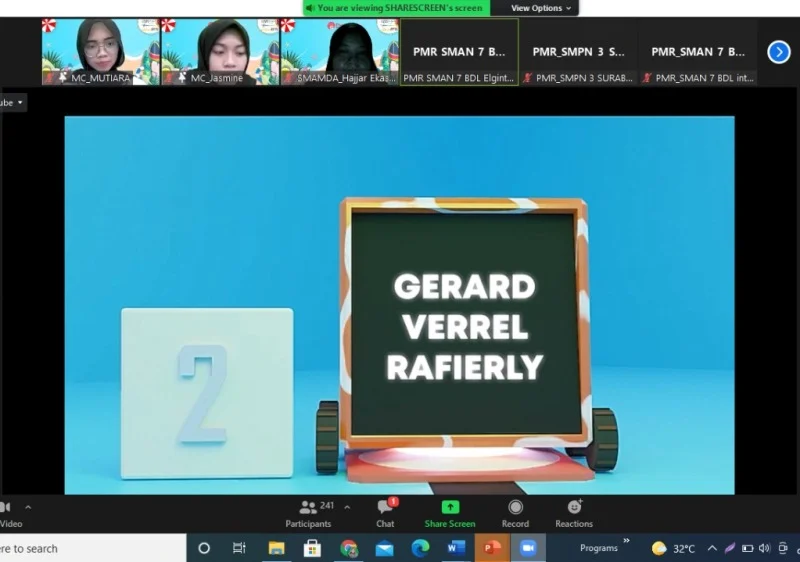
Task: Expand the caret beside Participants
Action: pos(347,507)
